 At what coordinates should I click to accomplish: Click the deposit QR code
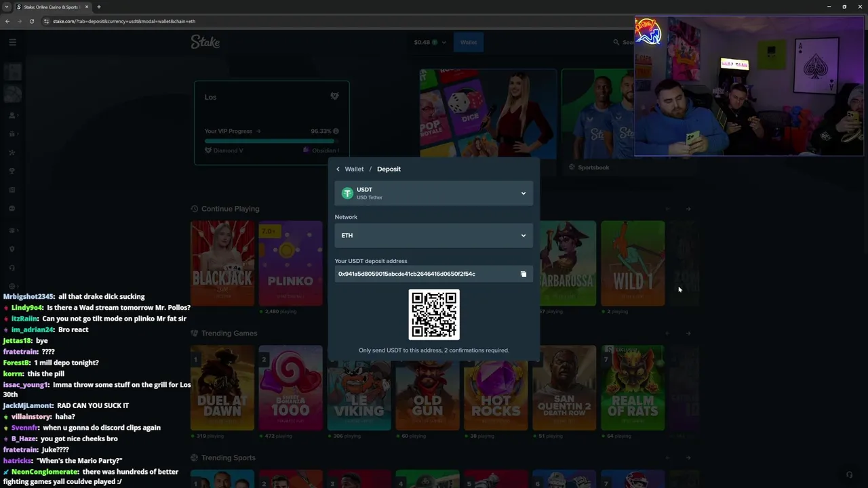pyautogui.click(x=434, y=314)
